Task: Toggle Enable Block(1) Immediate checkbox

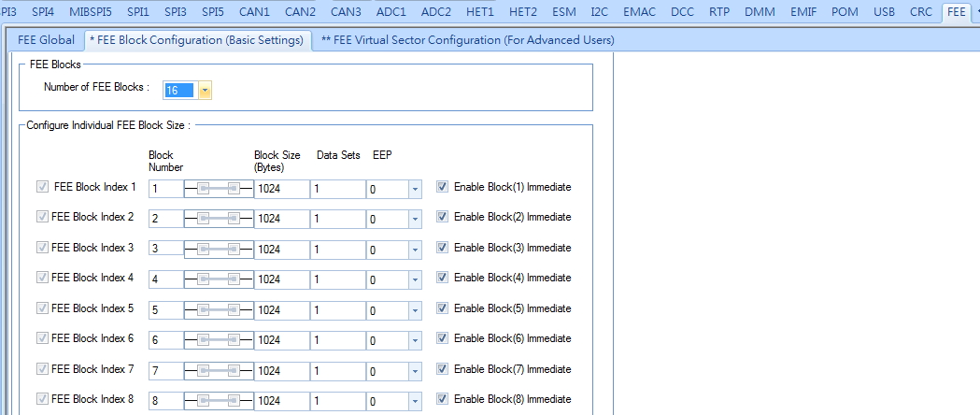Action: [443, 186]
